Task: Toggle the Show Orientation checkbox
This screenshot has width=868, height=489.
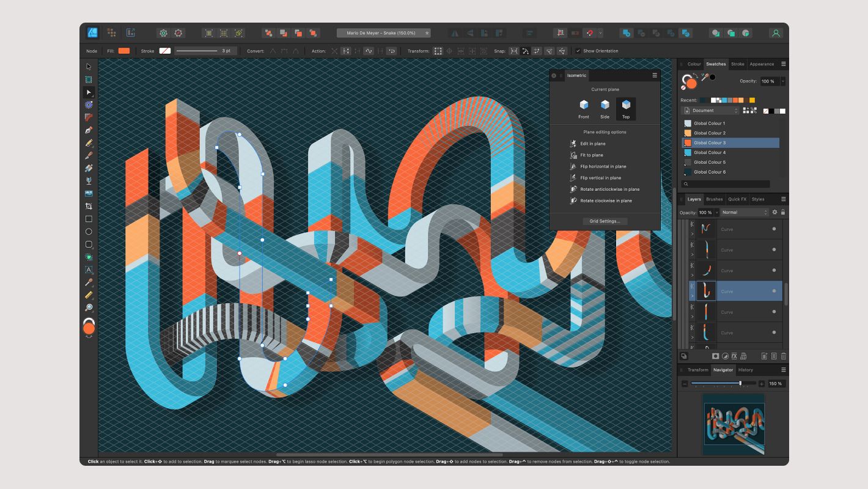Action: pyautogui.click(x=578, y=51)
